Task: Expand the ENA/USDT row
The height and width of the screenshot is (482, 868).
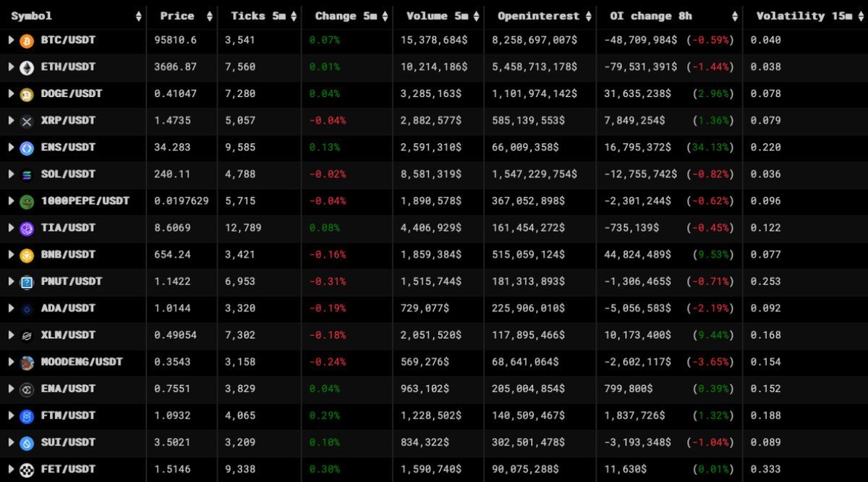Action: point(11,388)
